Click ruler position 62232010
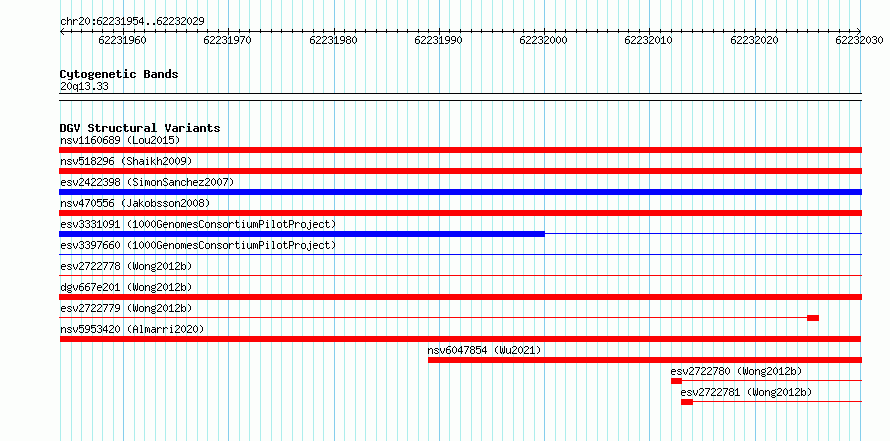Image resolution: width=890 pixels, height=441 pixels. coord(648,40)
